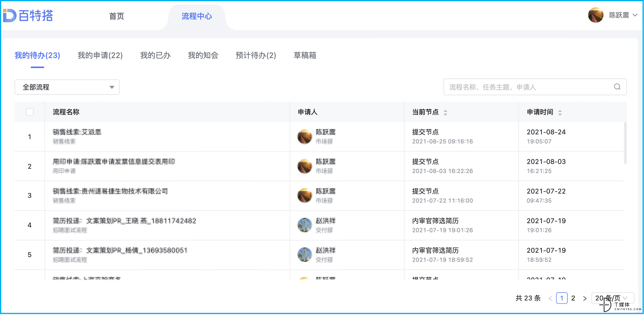Image resolution: width=644 pixels, height=315 pixels.
Task: Go to the next page arrow
Action: tap(585, 298)
